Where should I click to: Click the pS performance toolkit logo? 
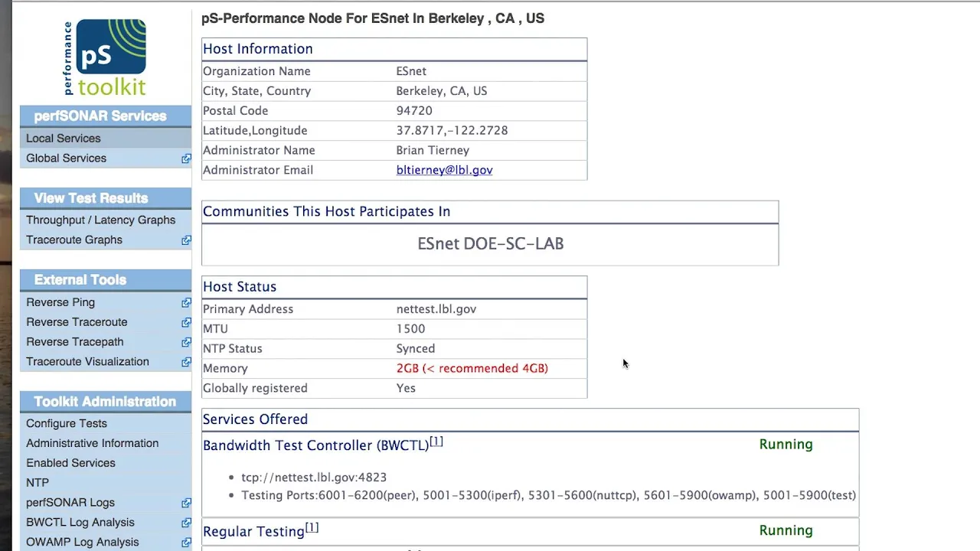coord(106,57)
